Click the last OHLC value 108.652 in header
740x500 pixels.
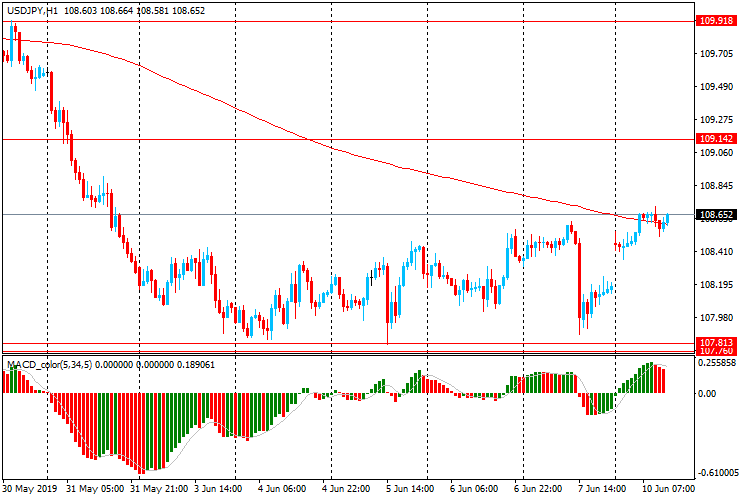188,10
